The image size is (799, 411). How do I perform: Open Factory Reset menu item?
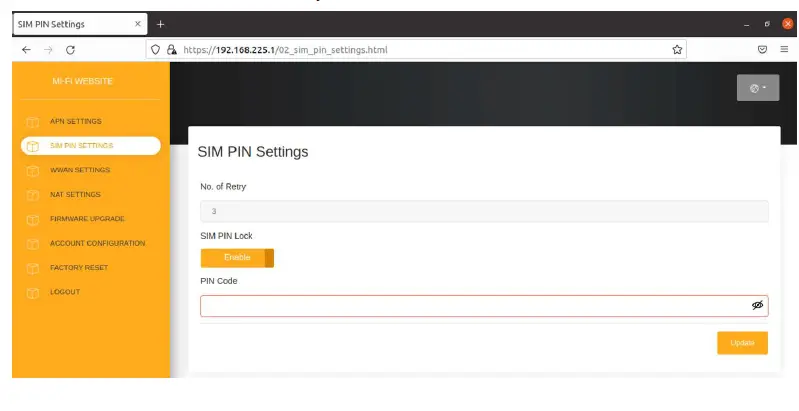79,267
